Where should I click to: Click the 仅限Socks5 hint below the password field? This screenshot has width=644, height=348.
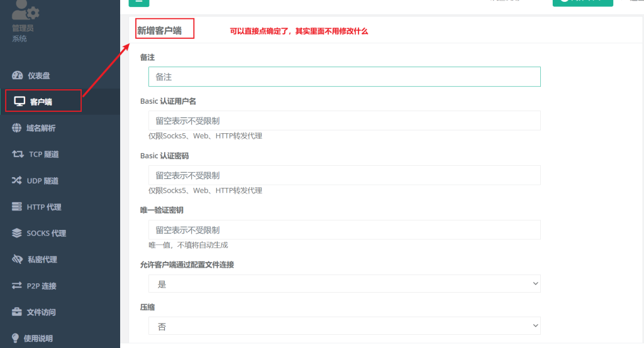coord(206,190)
